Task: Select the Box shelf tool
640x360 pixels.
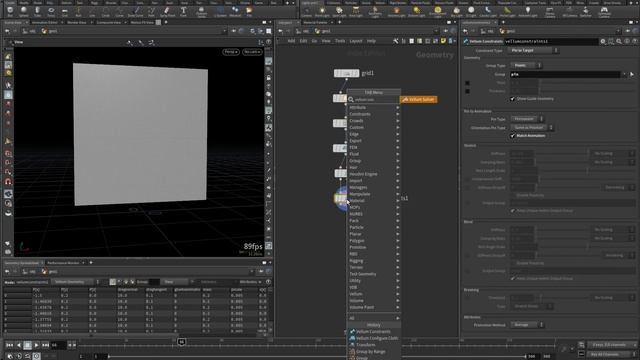Action: pyautogui.click(x=10, y=11)
